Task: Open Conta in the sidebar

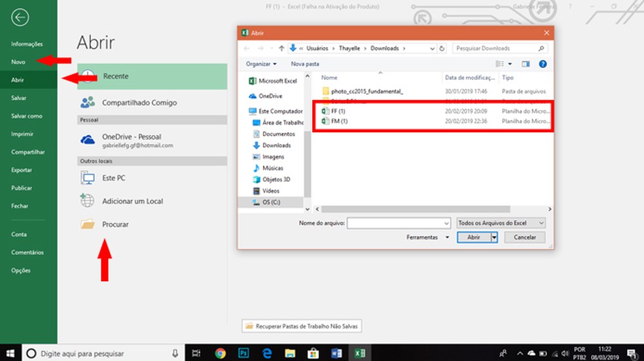Action: click(19, 234)
